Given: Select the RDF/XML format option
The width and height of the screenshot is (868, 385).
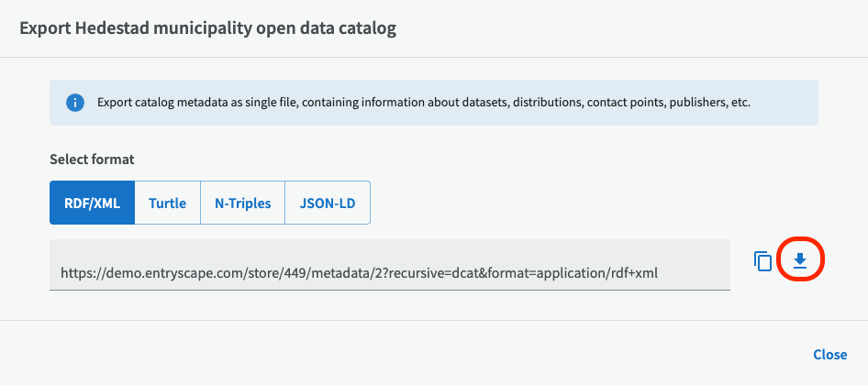Looking at the screenshot, I should coord(92,203).
